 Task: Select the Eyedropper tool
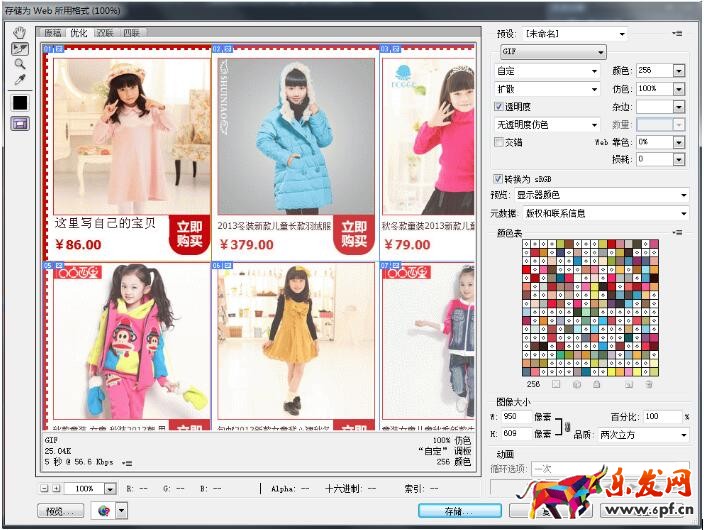click(19, 79)
